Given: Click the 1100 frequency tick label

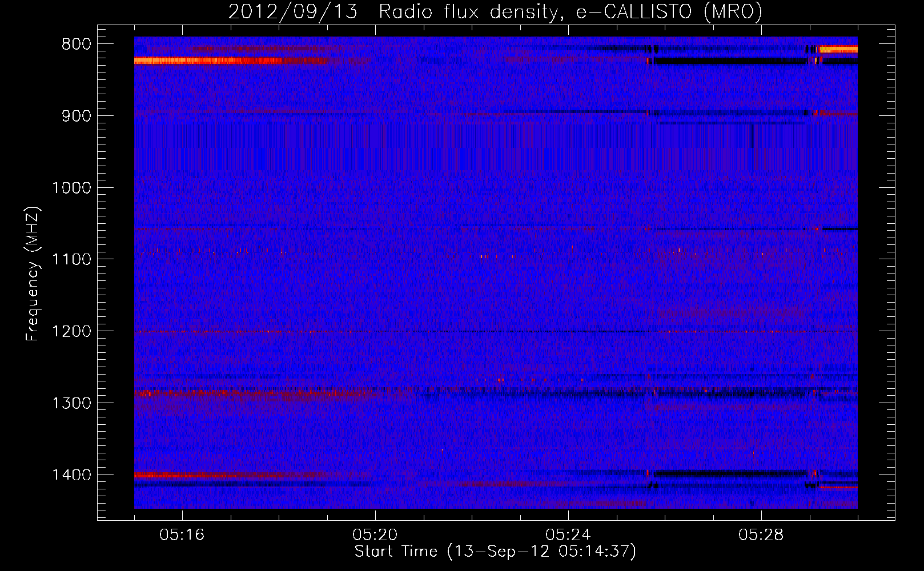Looking at the screenshot, I should [x=71, y=260].
